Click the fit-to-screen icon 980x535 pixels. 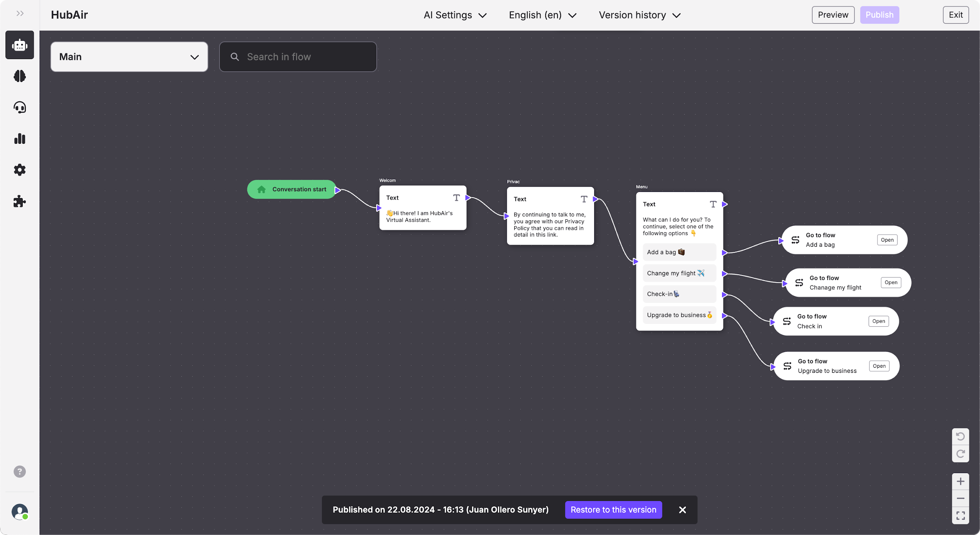click(x=960, y=515)
